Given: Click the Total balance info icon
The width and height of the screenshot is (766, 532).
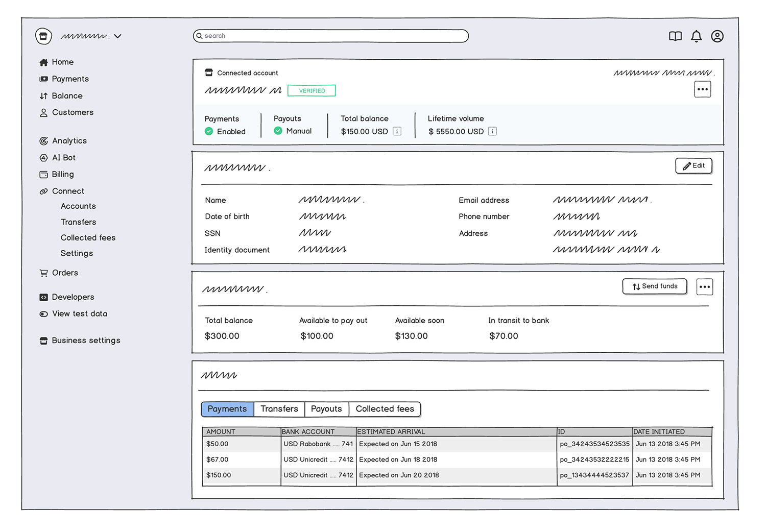Looking at the screenshot, I should [397, 132].
